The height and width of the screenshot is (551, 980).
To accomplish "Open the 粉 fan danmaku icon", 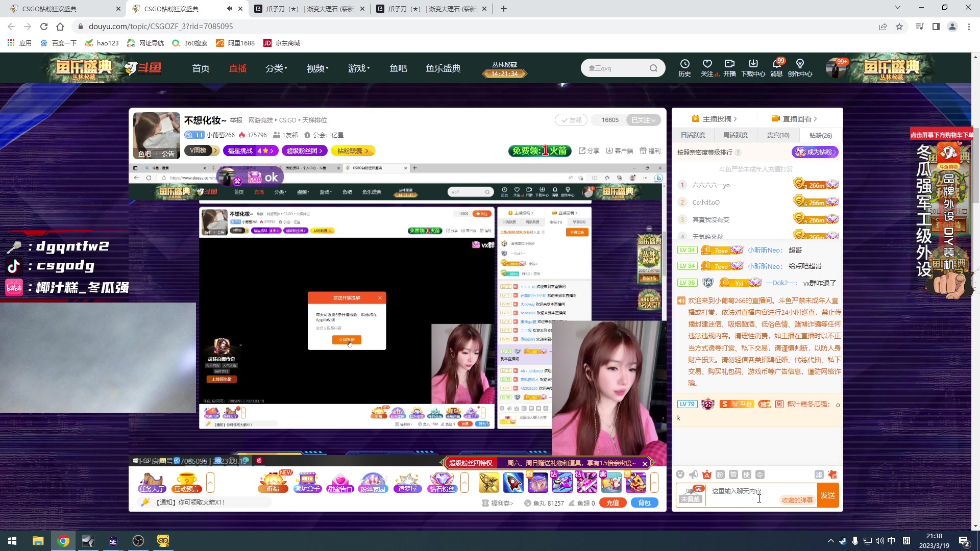I will click(x=720, y=474).
